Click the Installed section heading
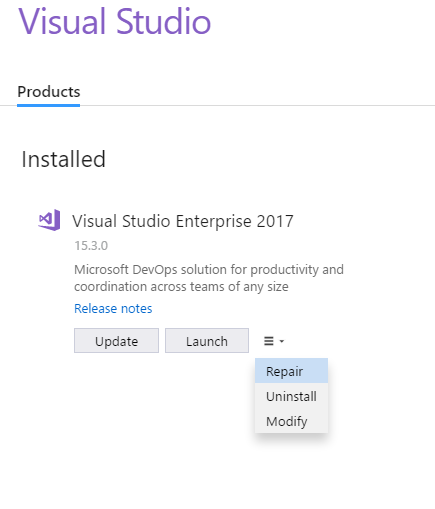Screen dimensions: 435x509 [63, 159]
